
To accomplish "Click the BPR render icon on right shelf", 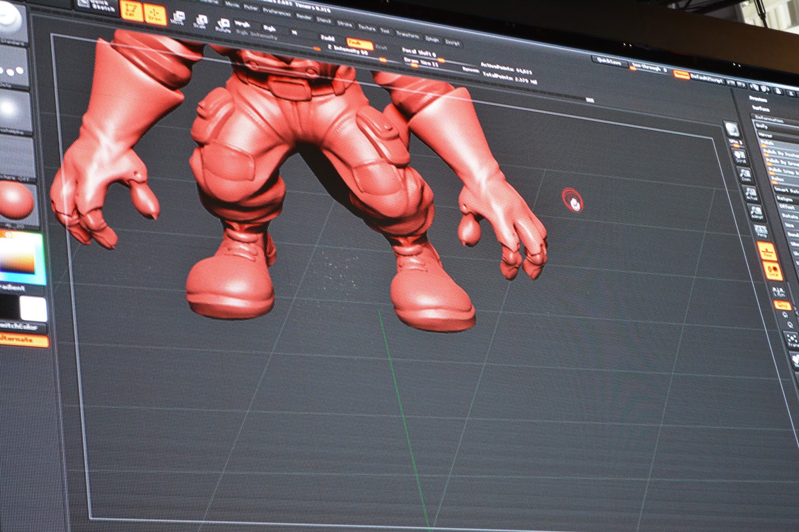I will click(x=732, y=129).
